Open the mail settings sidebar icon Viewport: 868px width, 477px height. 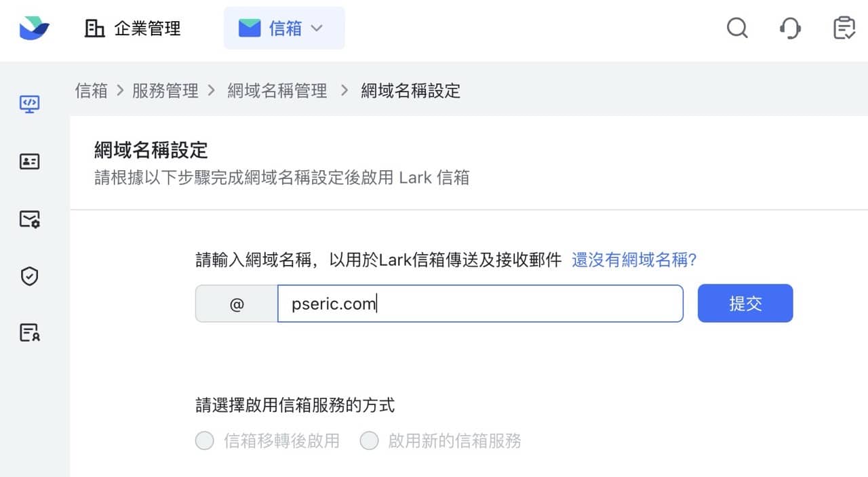pyautogui.click(x=29, y=219)
